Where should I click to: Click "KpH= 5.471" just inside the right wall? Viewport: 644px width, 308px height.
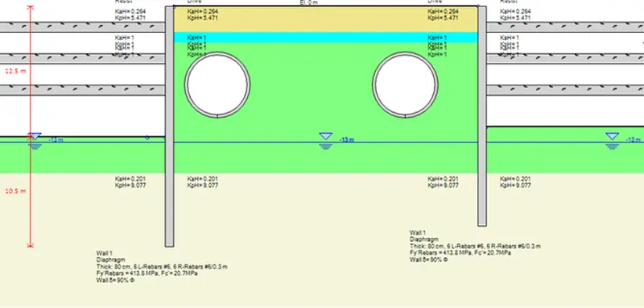tap(444, 18)
